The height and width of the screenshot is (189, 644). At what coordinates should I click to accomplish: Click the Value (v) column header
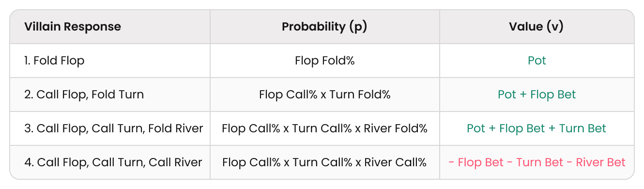[537, 27]
